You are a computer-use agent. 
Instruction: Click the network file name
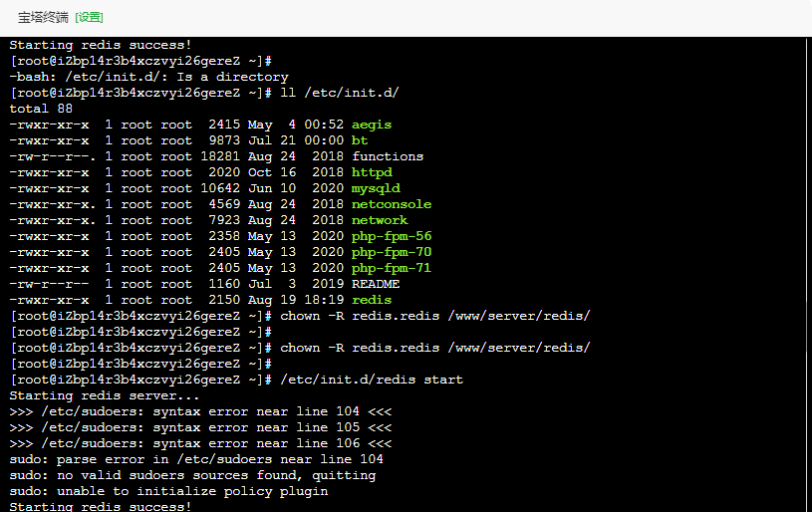click(x=380, y=220)
